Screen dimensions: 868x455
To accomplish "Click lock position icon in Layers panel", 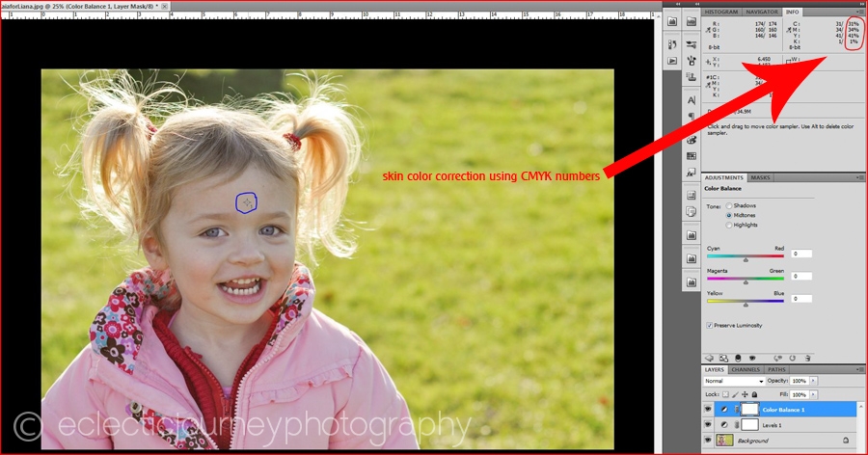I will pos(745,393).
